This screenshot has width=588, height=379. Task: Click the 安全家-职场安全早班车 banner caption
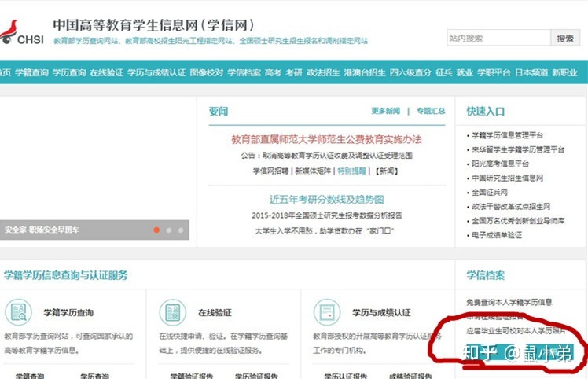[42, 230]
